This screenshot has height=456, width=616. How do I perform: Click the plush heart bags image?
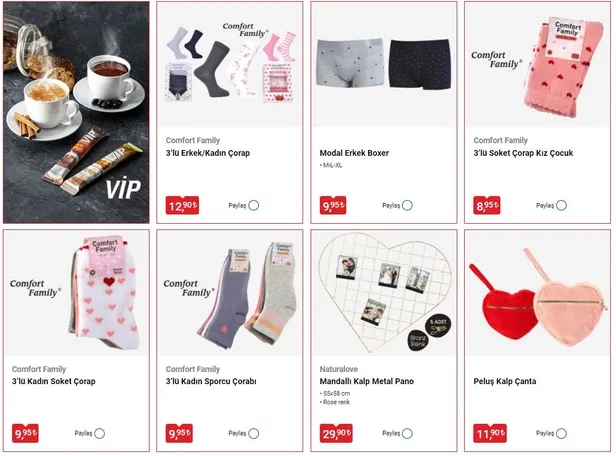[x=537, y=293]
